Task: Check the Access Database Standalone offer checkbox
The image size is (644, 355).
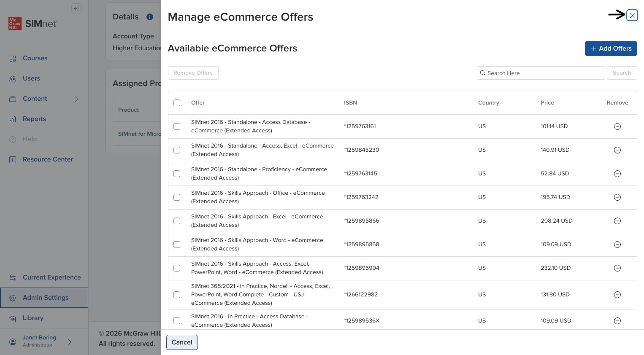Action: point(177,126)
